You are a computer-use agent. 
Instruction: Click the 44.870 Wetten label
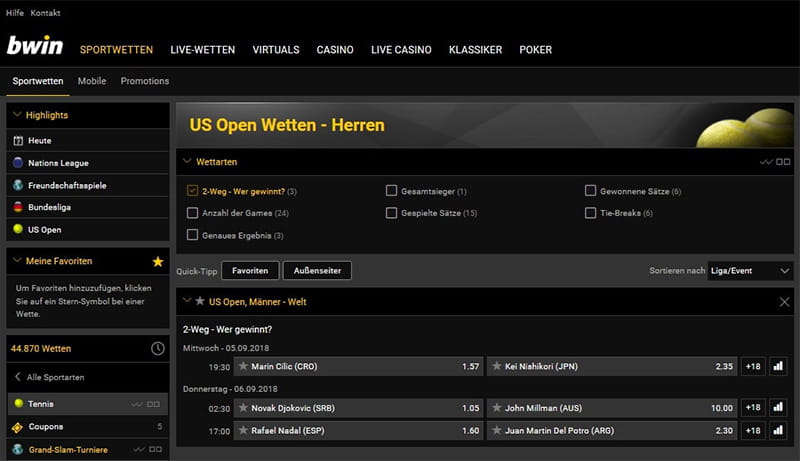pos(41,349)
